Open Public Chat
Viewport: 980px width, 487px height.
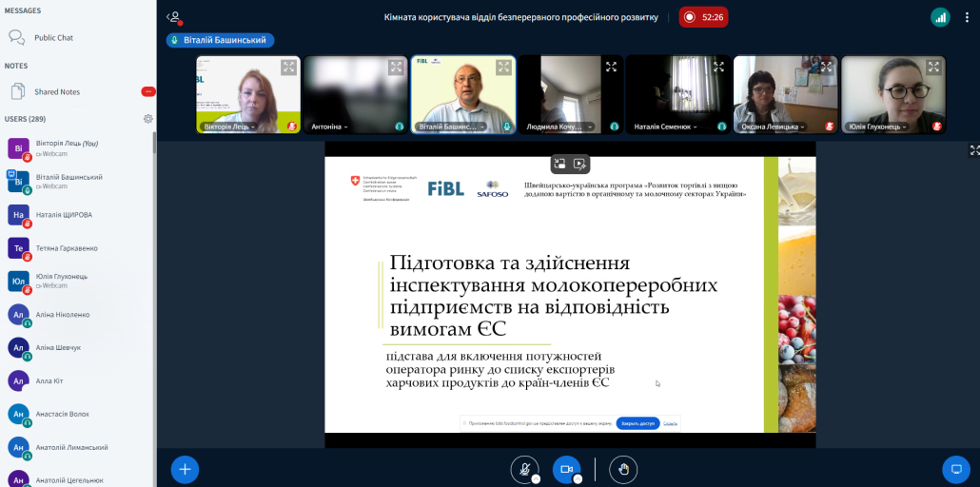(53, 38)
